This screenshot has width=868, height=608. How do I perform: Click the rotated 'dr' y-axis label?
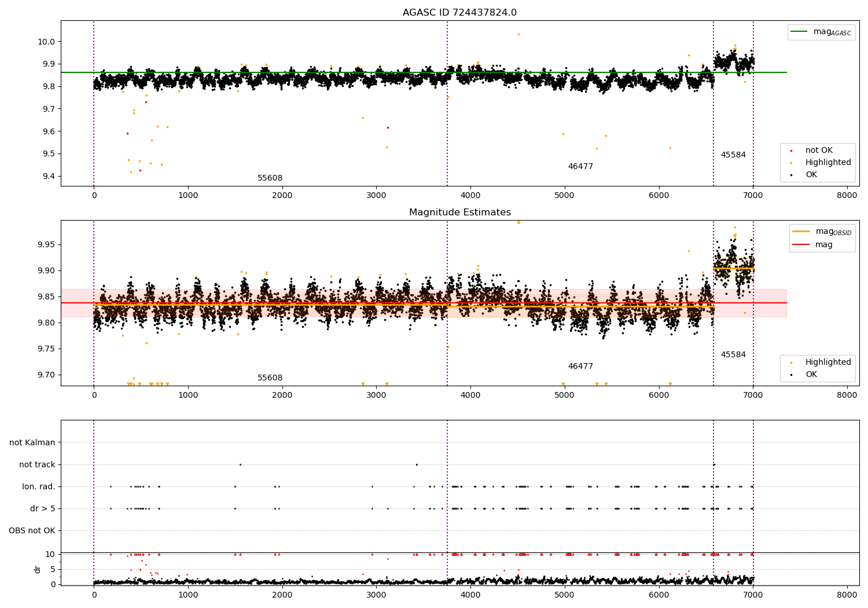[x=38, y=569]
